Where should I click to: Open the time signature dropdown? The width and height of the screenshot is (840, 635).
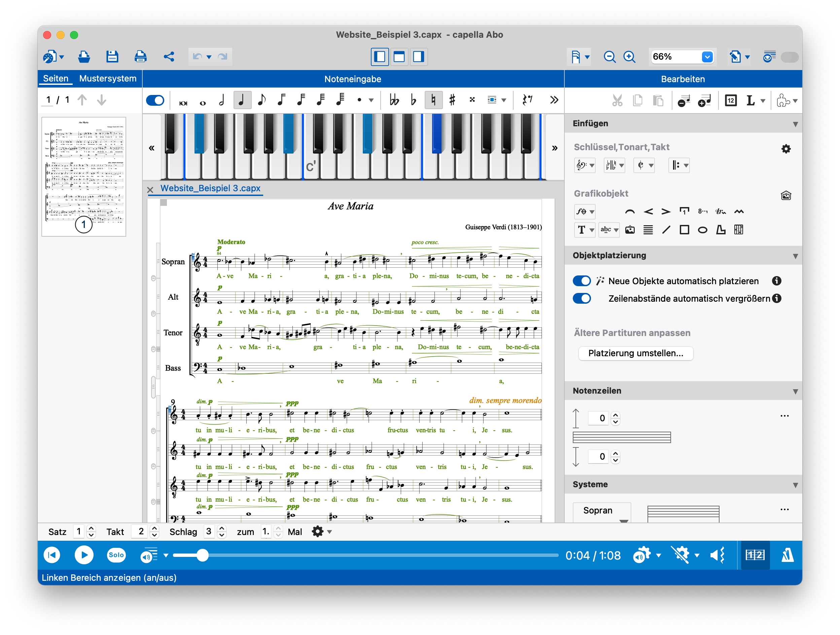click(x=644, y=165)
